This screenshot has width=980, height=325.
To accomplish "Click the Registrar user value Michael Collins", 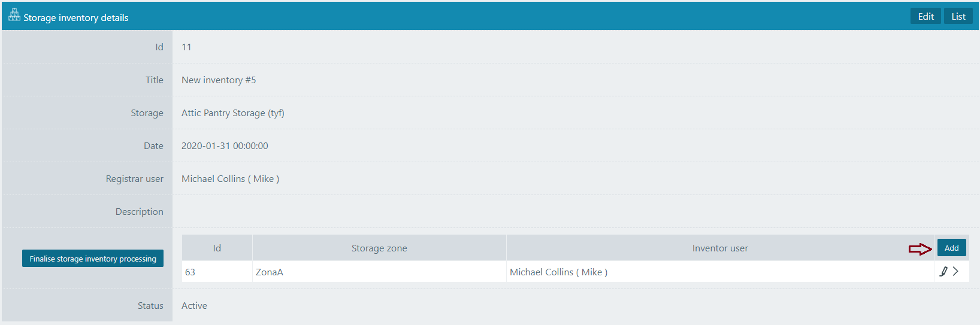I will tap(230, 179).
